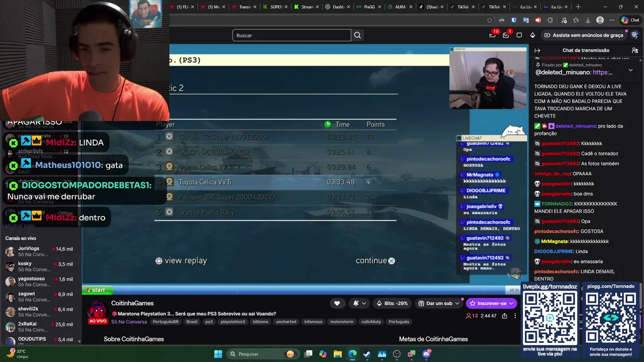Open the kosky live channel
This screenshot has height=362, width=644.
(x=41, y=266)
